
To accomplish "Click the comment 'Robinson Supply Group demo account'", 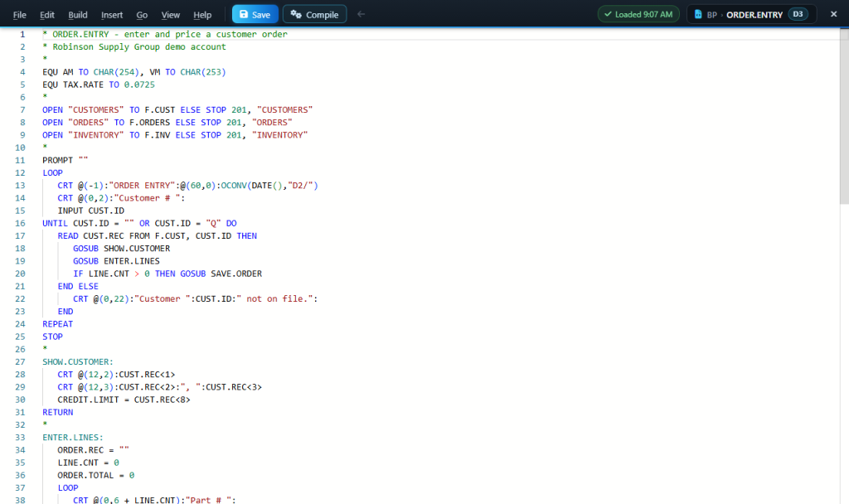I will coord(139,46).
